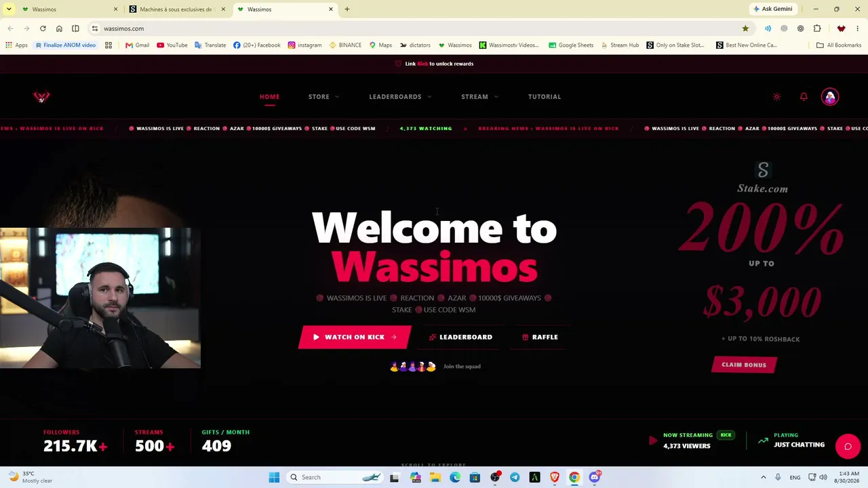Image resolution: width=868 pixels, height=488 pixels.
Task: Open the TUTORIAL nav item
Action: (545, 97)
